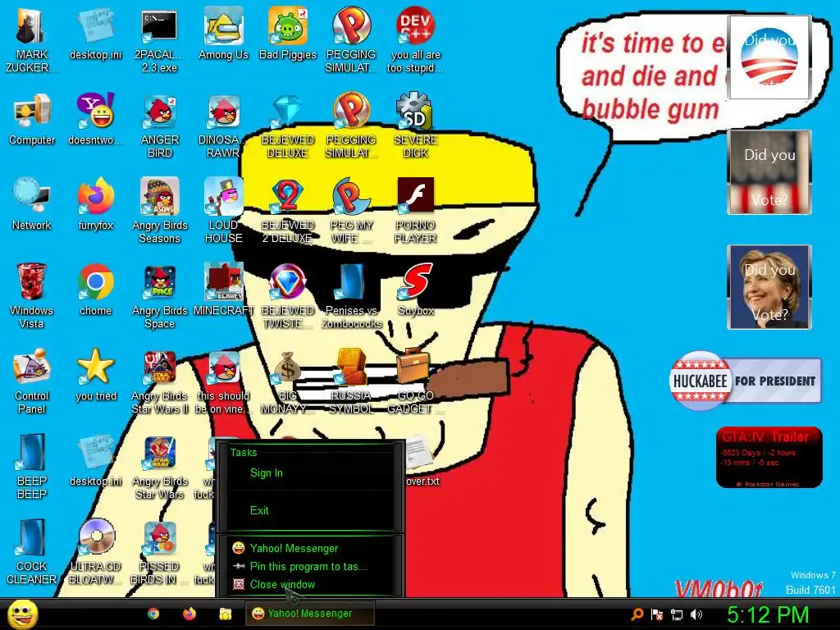Open the Network desktop icon
The width and height of the screenshot is (840, 630).
click(x=32, y=204)
